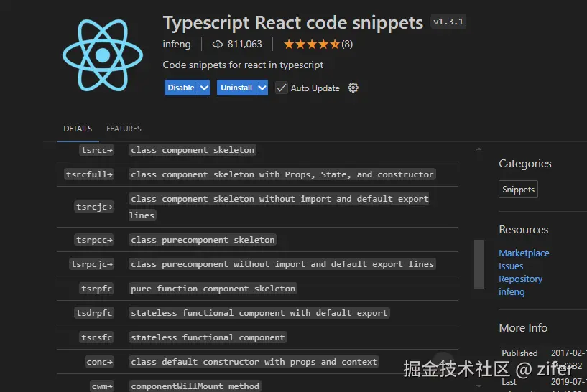
Task: Open the Marketplace resource link
Action: (524, 253)
